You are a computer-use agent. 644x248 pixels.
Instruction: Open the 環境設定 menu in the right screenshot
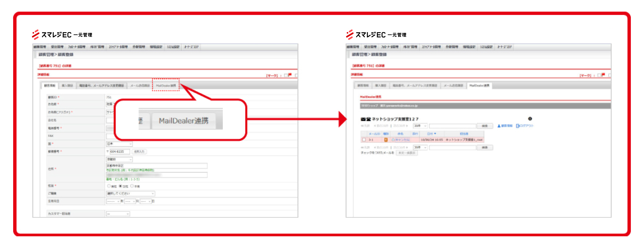[x=469, y=47]
